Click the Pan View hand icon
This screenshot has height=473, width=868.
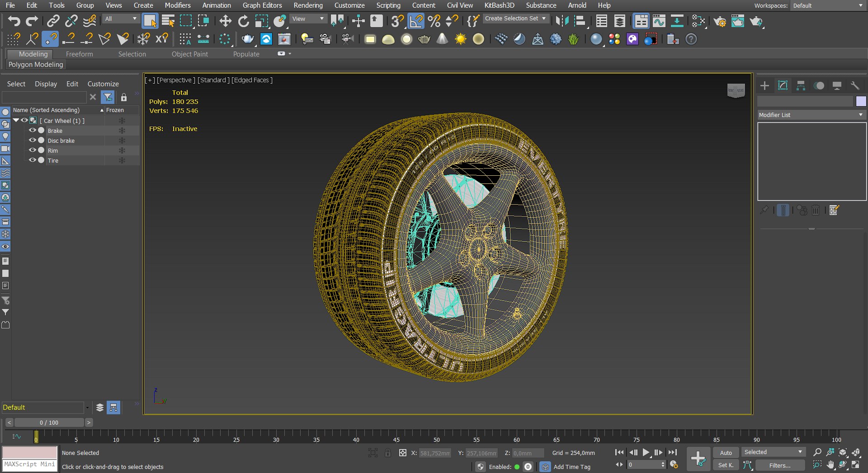point(830,465)
